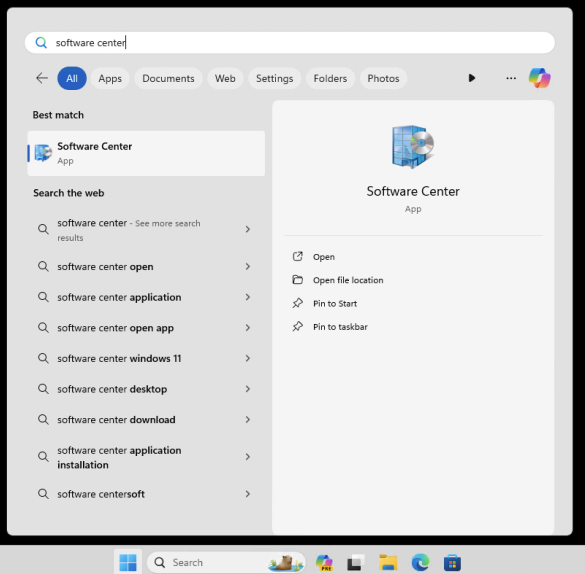This screenshot has height=574, width=585.
Task: Expand chevron for 'software center windows 11'
Action: click(248, 358)
